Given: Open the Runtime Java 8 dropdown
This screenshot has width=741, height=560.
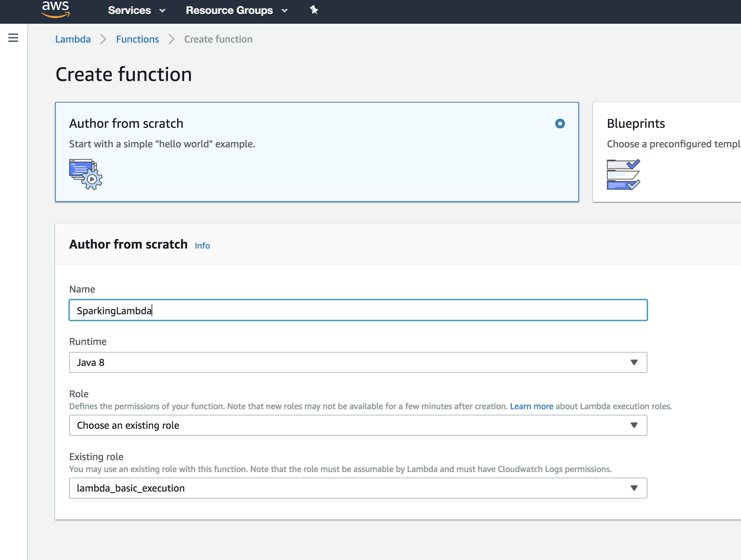Looking at the screenshot, I should coord(358,362).
